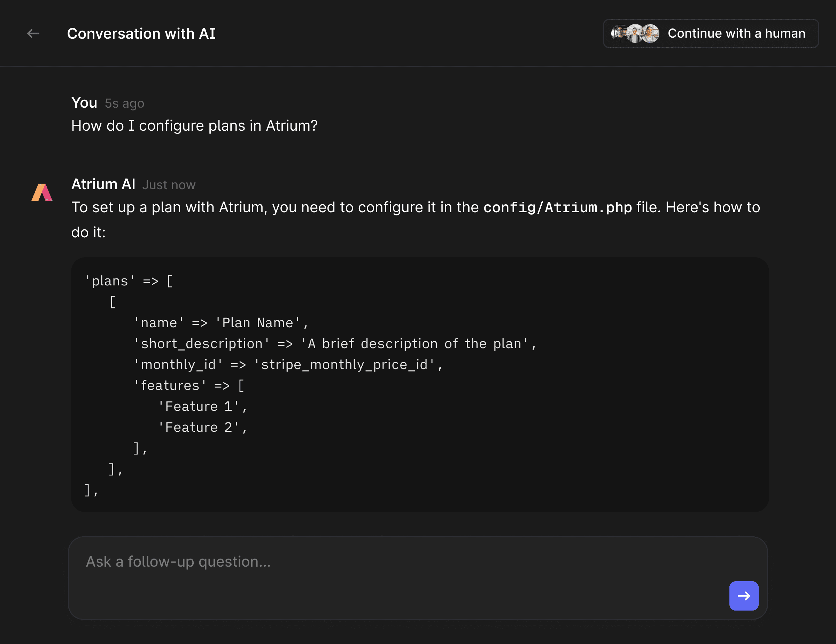Click the user question about configuring plans
Viewport: 836px width, 644px height.
[194, 125]
